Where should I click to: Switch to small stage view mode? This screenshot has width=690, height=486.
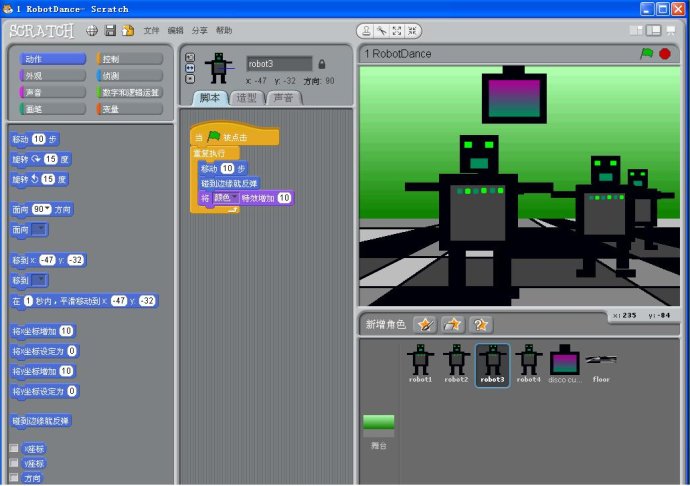coord(636,30)
